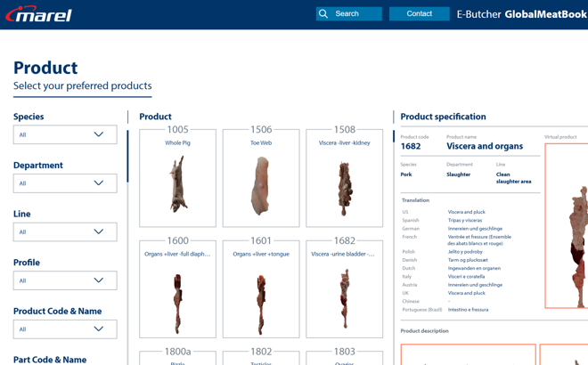588x365 pixels.
Task: Expand the Department dropdown
Action: [65, 183]
